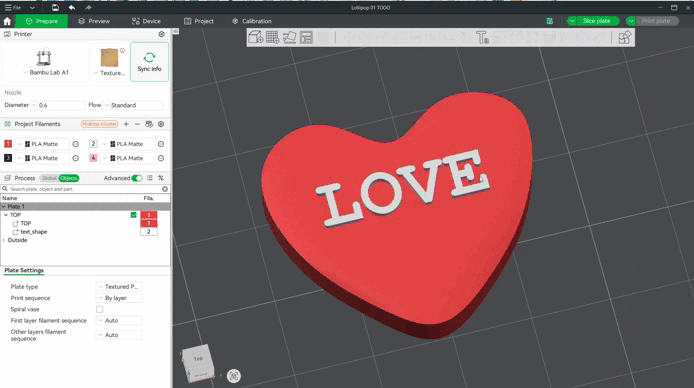Open the File hamburger menu

coord(12,8)
